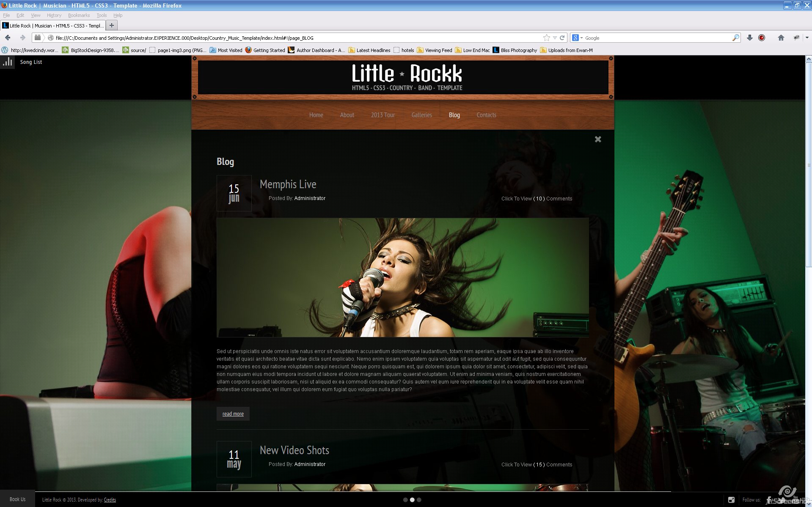Screen dimensions: 812x507
Task: Select the first background slide dot
Action: [405, 500]
